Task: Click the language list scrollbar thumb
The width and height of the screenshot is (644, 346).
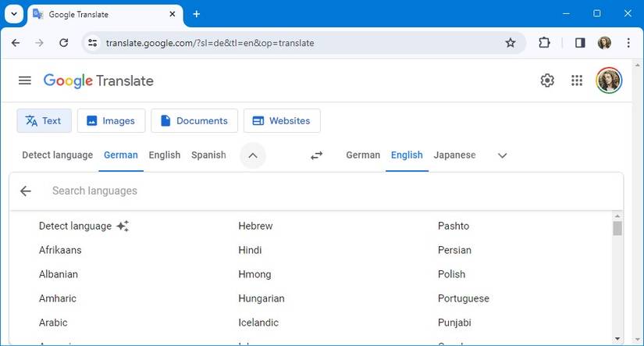Action: [x=617, y=228]
